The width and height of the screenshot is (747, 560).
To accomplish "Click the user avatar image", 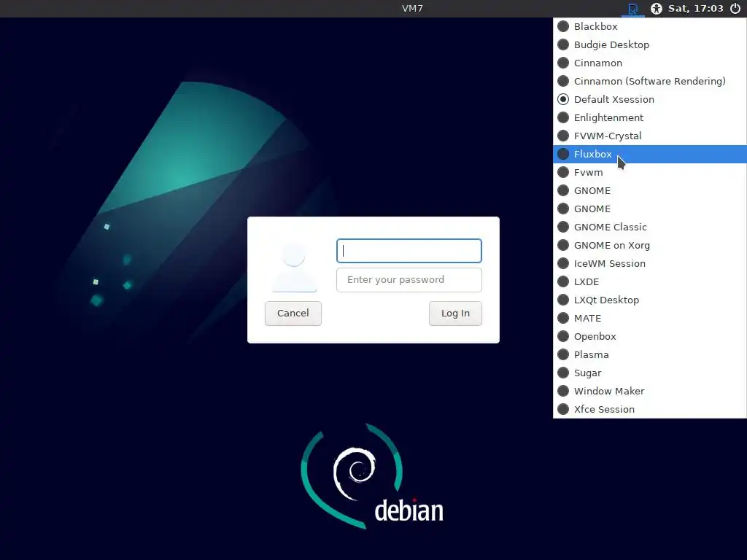I will 294,267.
